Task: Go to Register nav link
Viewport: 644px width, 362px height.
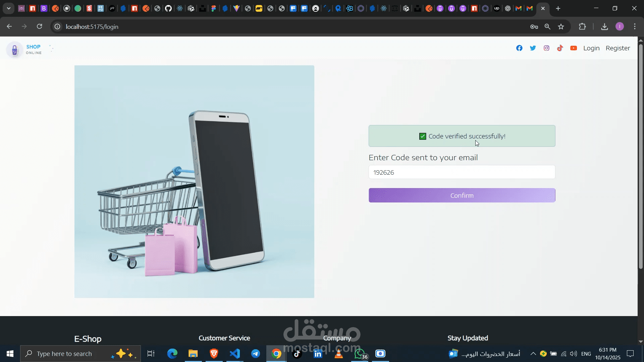Action: click(618, 48)
